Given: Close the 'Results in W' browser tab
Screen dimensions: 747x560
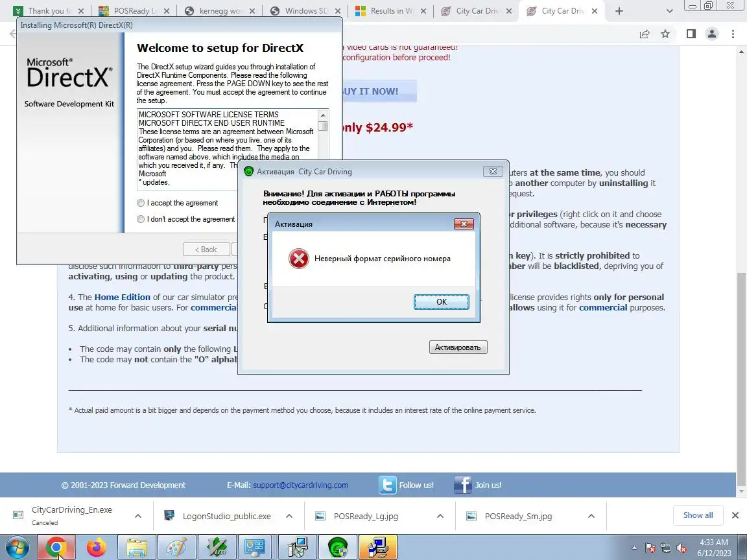Looking at the screenshot, I should (423, 11).
